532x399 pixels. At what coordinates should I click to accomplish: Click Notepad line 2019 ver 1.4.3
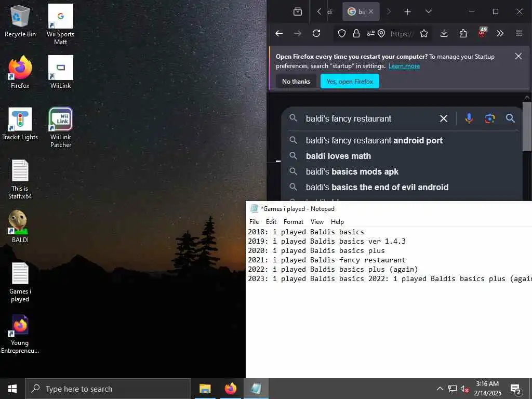(x=327, y=241)
